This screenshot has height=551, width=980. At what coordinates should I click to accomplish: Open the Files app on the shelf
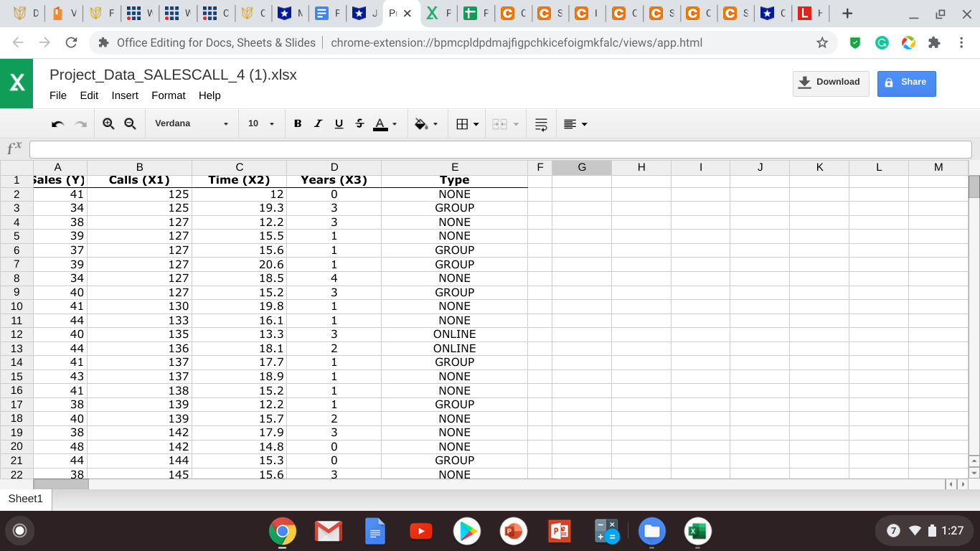(x=651, y=531)
